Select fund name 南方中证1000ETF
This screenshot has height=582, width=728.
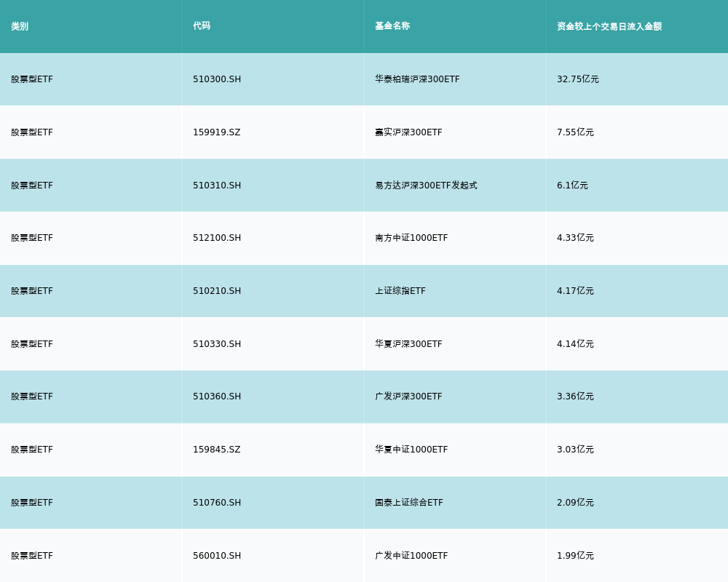[411, 238]
